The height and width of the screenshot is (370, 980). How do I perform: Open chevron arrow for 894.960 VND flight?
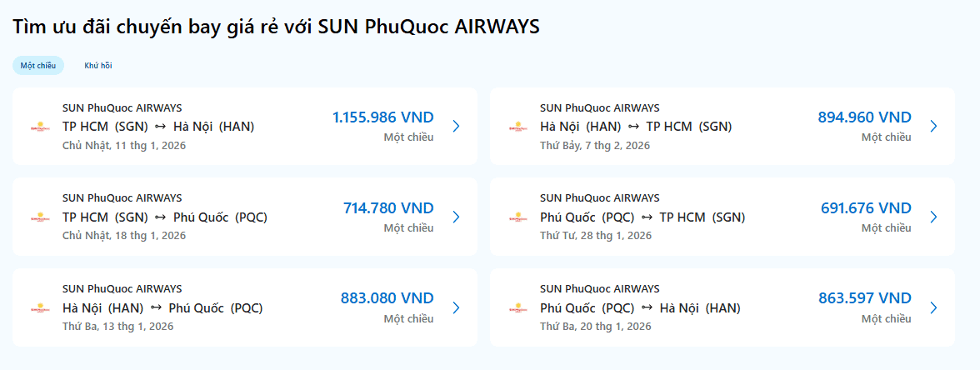pos(933,127)
